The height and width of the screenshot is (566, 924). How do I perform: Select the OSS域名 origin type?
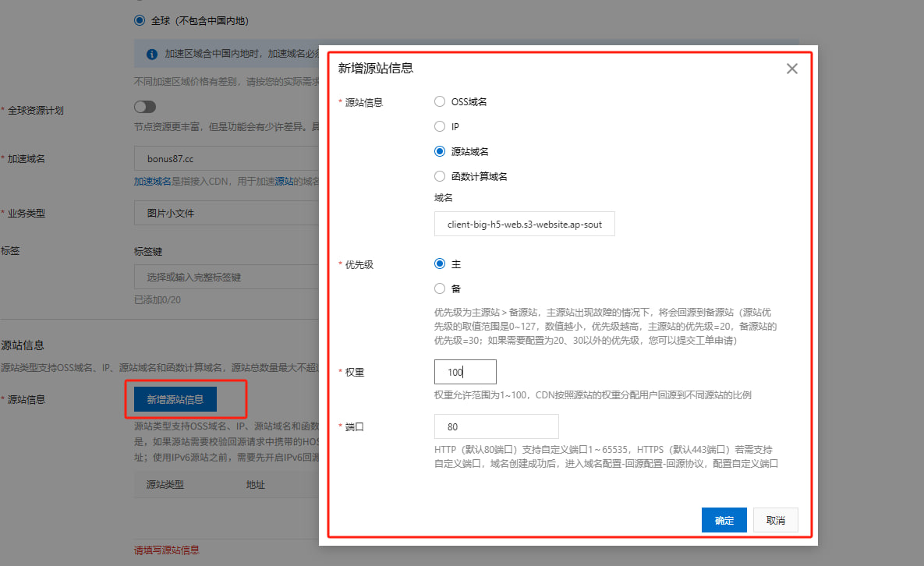(440, 102)
